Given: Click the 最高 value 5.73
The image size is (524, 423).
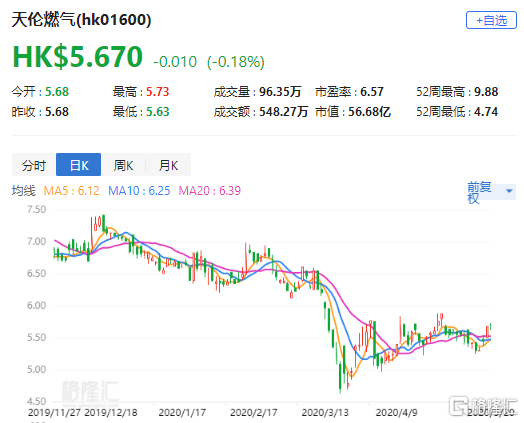Looking at the screenshot, I should [x=157, y=92].
